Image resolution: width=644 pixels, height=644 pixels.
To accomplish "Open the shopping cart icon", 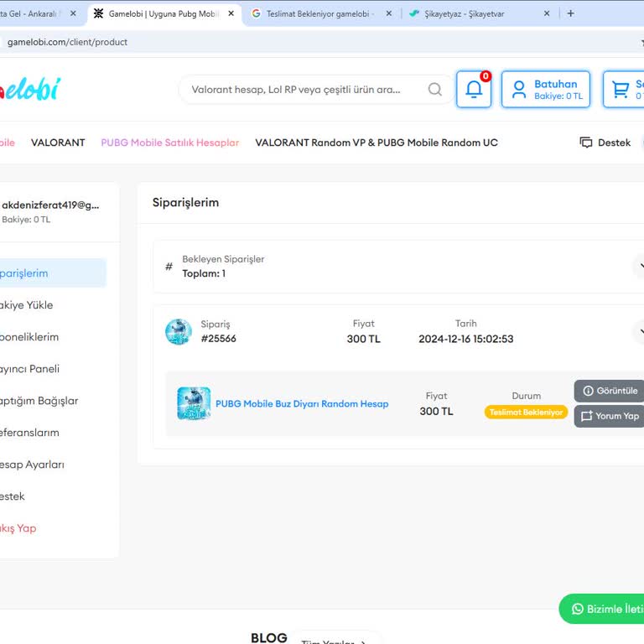I will point(621,89).
